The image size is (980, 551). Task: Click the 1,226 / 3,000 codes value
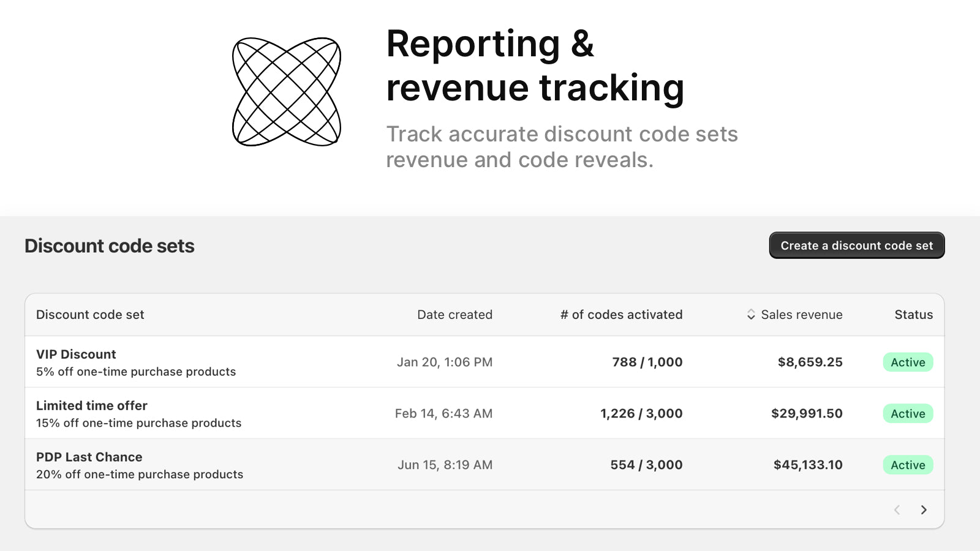pyautogui.click(x=641, y=414)
